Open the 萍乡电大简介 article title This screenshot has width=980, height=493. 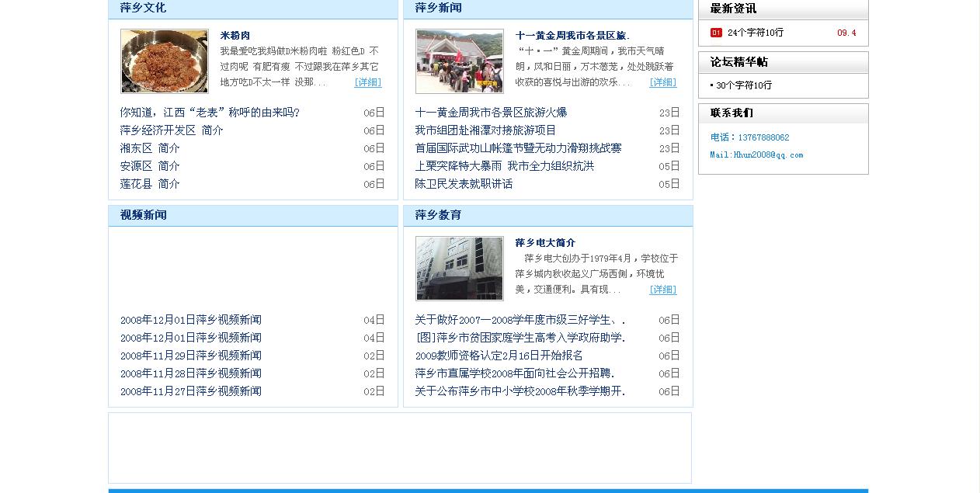coord(545,243)
